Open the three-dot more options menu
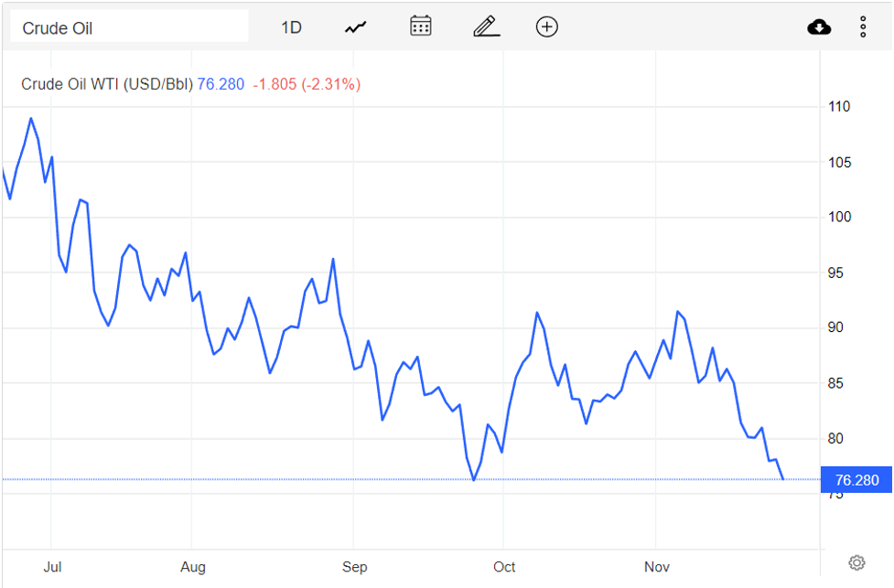This screenshot has width=894, height=588. (x=863, y=27)
